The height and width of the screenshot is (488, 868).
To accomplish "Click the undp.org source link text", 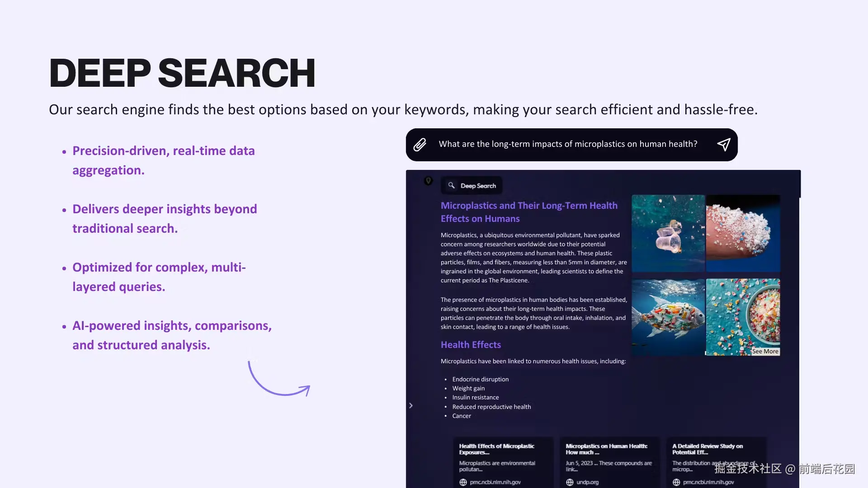I will tap(587, 482).
